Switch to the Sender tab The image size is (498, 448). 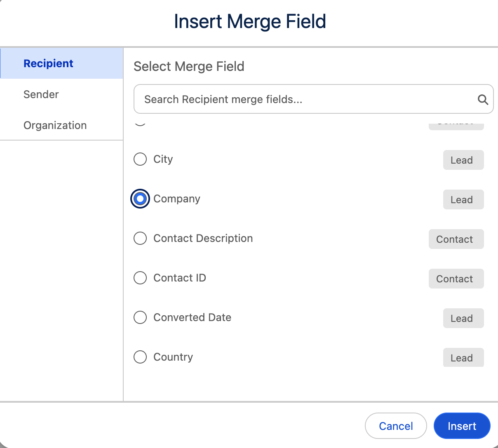click(x=41, y=94)
